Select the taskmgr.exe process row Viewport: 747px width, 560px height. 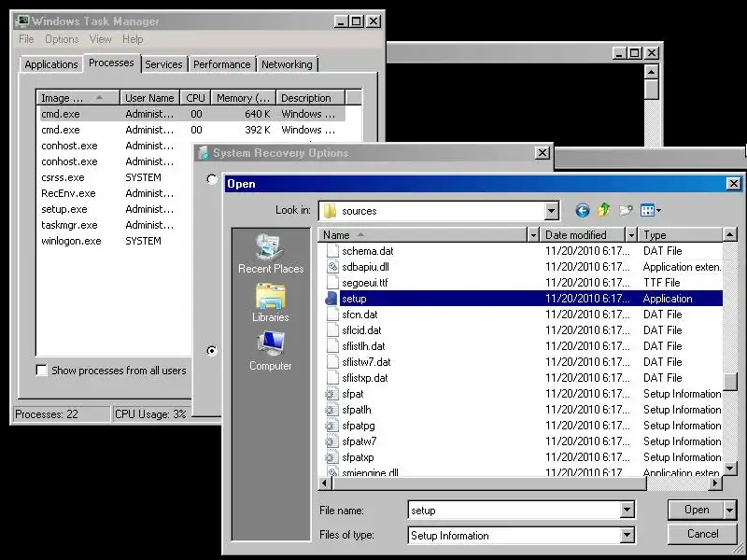coord(115,225)
